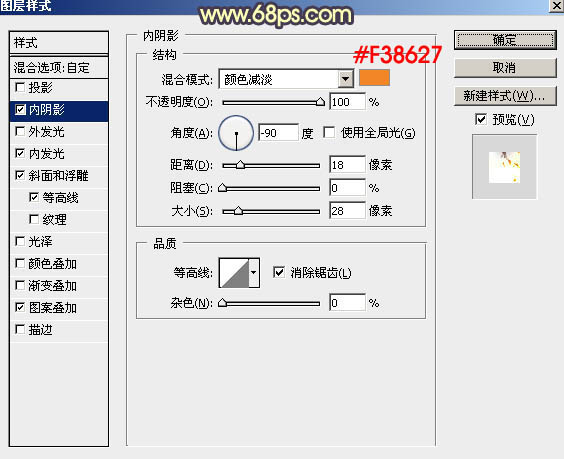Check 使用全局光(G) checkbox
This screenshot has height=459, width=564.
point(329,132)
